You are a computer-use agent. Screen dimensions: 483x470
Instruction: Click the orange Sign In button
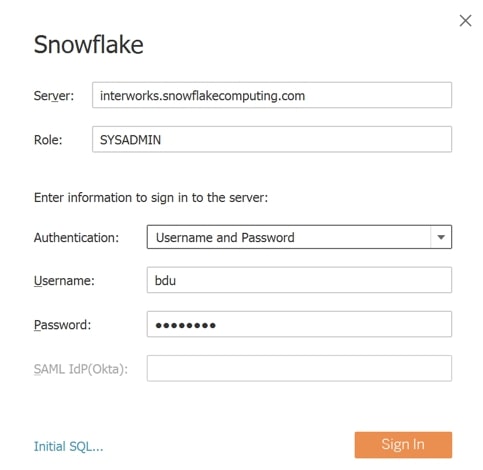(x=403, y=445)
